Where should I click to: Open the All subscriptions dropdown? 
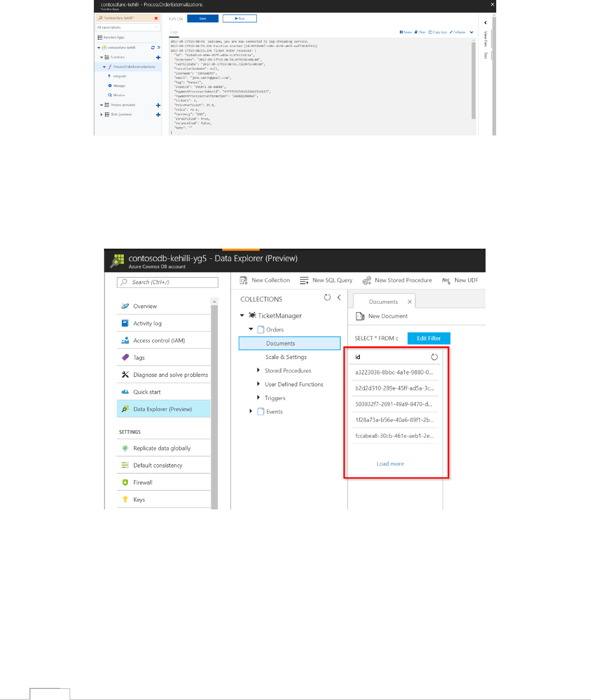[x=128, y=28]
